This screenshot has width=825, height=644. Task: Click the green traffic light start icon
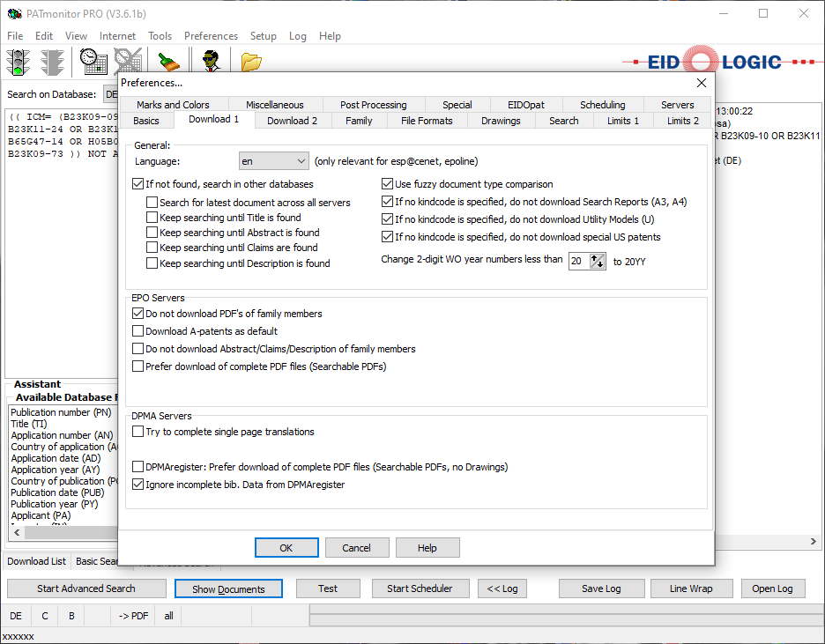(18, 62)
